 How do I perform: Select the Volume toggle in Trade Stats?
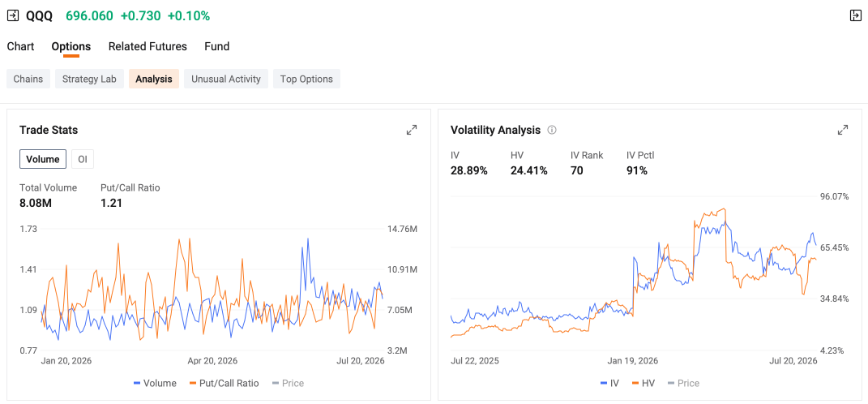pyautogui.click(x=43, y=159)
